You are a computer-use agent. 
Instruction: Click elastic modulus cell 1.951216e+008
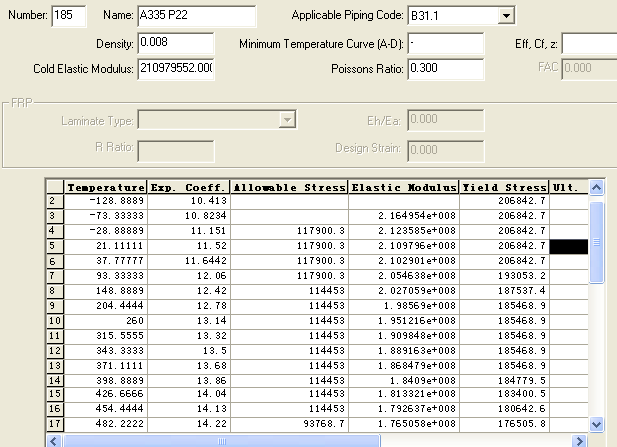tap(404, 321)
